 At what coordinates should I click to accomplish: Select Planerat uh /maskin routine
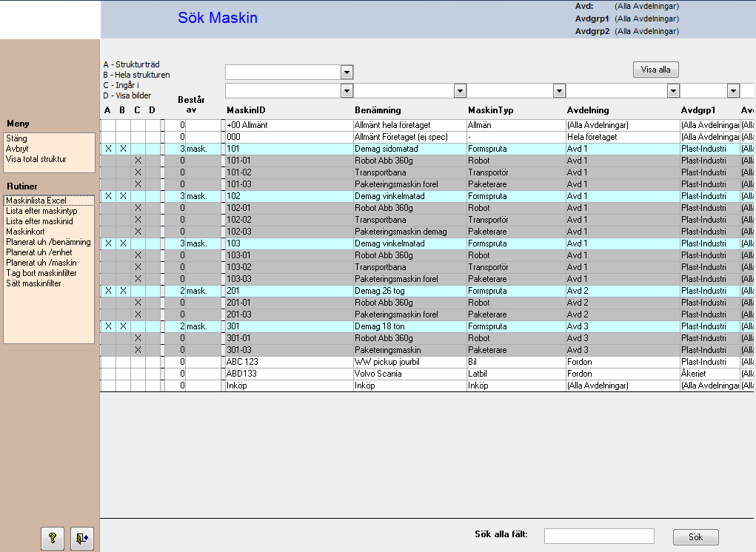pyautogui.click(x=41, y=263)
